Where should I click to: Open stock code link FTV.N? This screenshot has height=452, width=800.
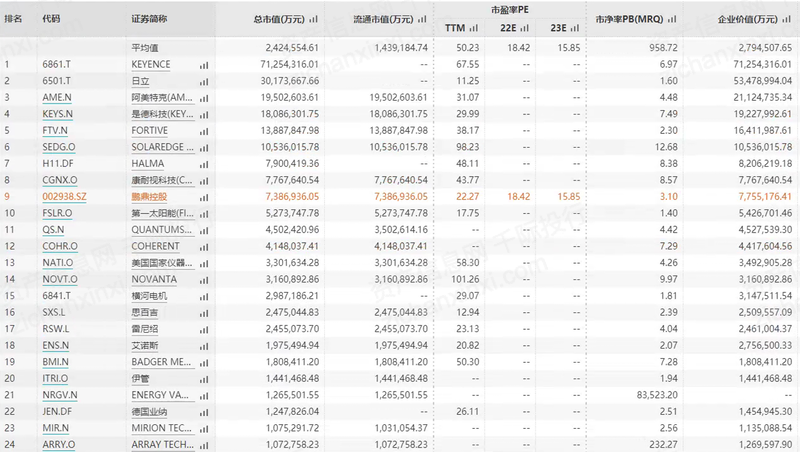pyautogui.click(x=55, y=130)
